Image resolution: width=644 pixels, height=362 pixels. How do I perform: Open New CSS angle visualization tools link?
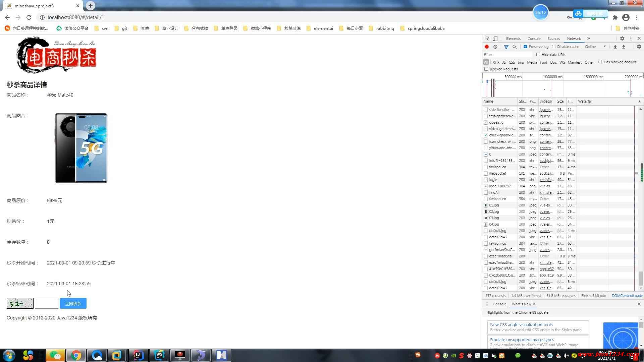(521, 324)
